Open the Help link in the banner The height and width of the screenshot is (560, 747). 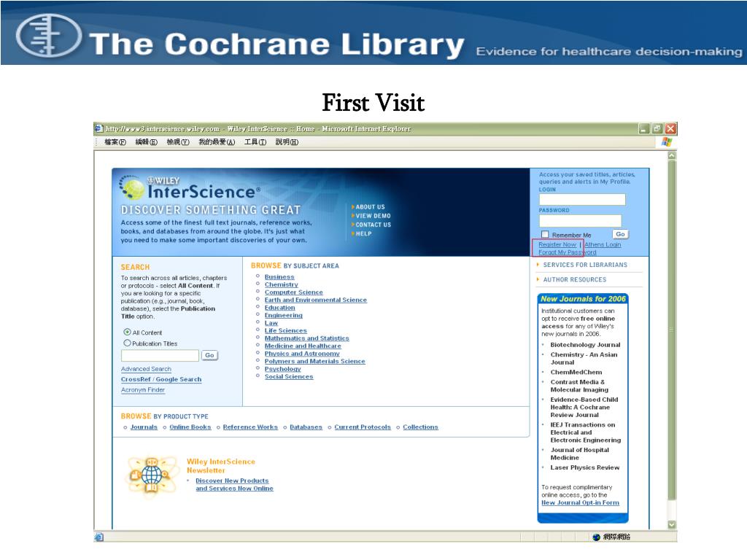pyautogui.click(x=363, y=234)
